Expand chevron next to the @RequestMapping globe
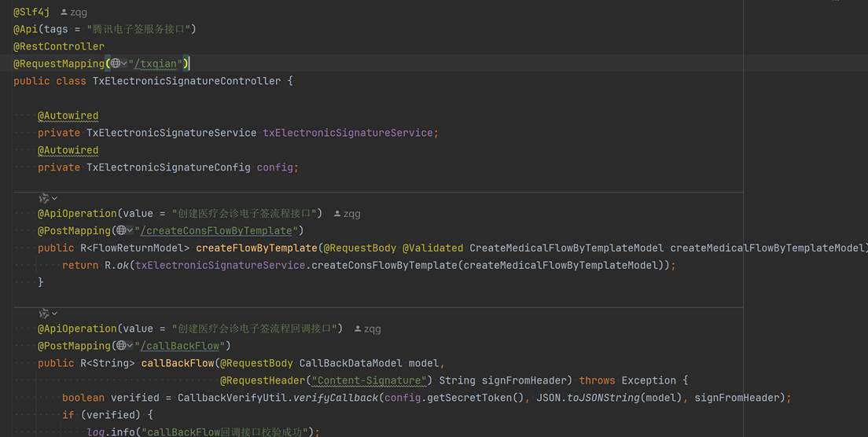 (x=124, y=64)
